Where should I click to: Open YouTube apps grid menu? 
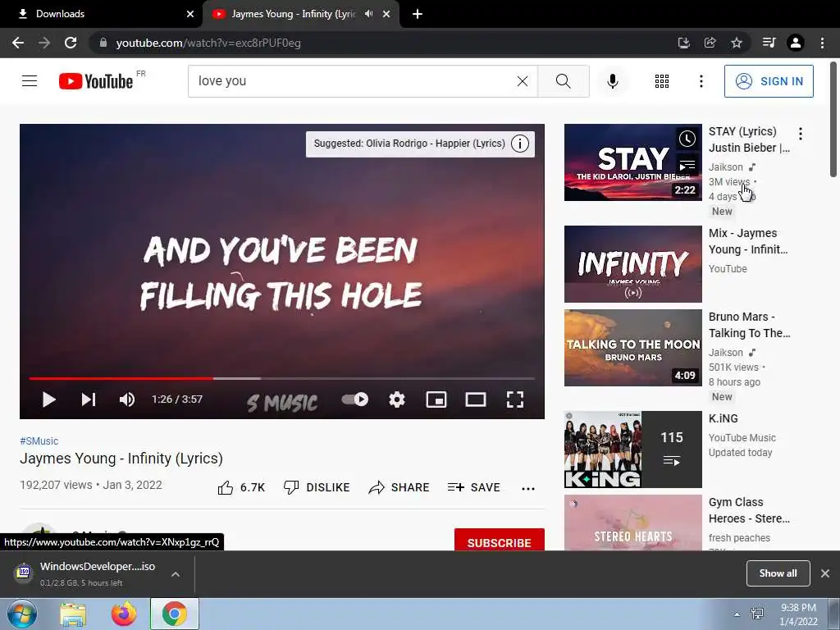[x=662, y=81]
